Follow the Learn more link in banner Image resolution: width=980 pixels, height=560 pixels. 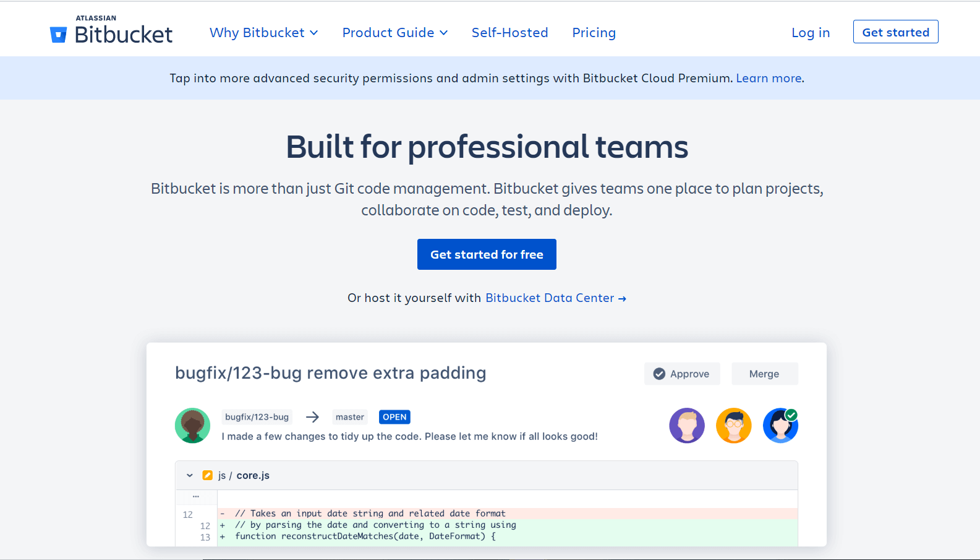[769, 79]
